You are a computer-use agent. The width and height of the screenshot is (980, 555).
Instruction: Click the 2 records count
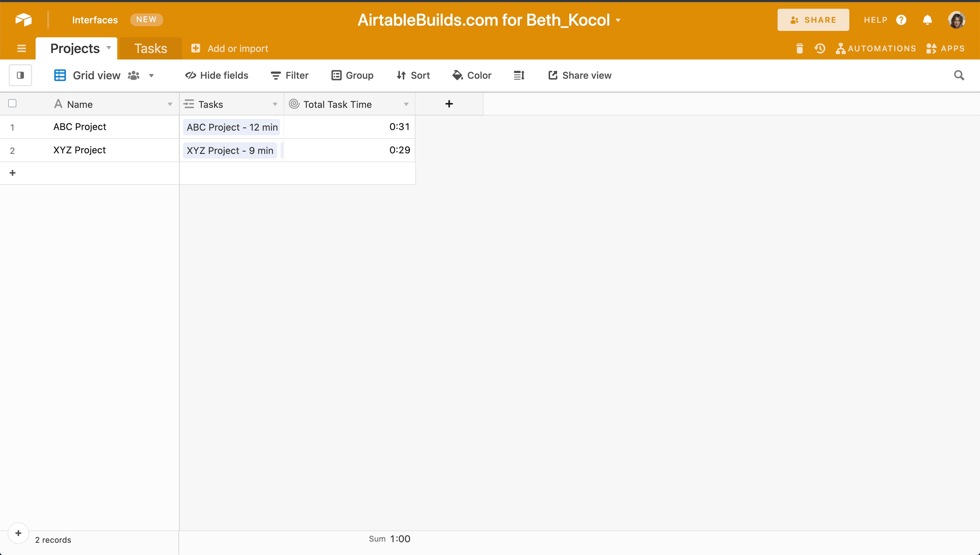click(53, 540)
